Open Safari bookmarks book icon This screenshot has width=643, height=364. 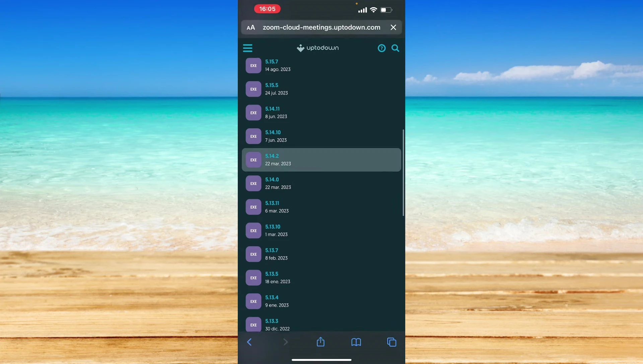[x=356, y=342]
